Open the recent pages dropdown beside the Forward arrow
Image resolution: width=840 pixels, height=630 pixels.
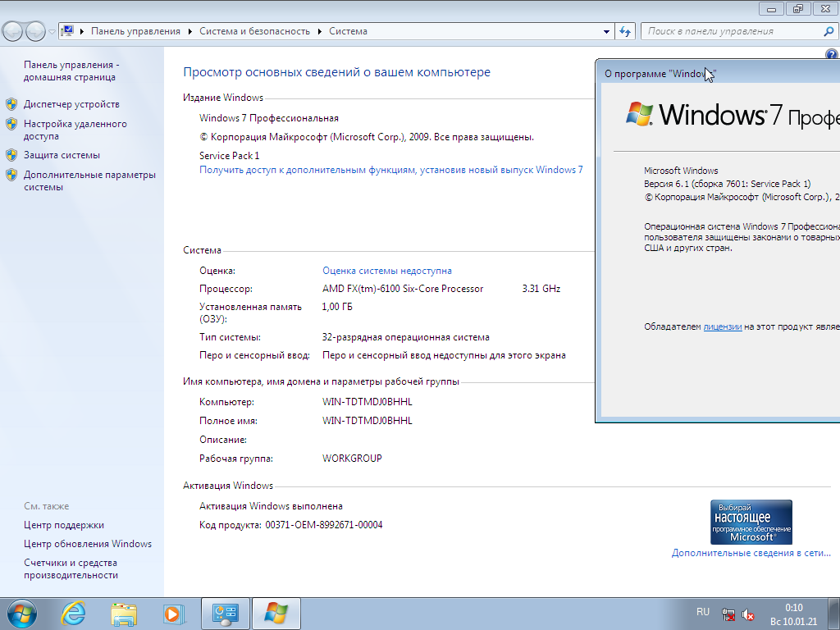click(x=52, y=32)
